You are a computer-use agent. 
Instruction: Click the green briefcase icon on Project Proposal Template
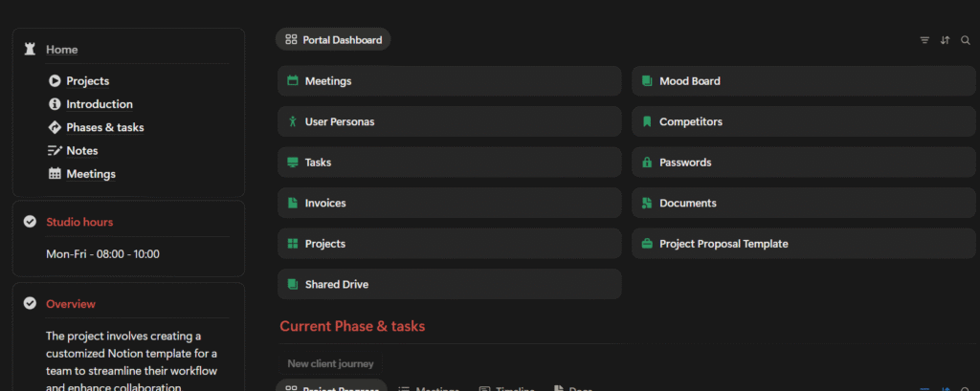click(x=647, y=244)
